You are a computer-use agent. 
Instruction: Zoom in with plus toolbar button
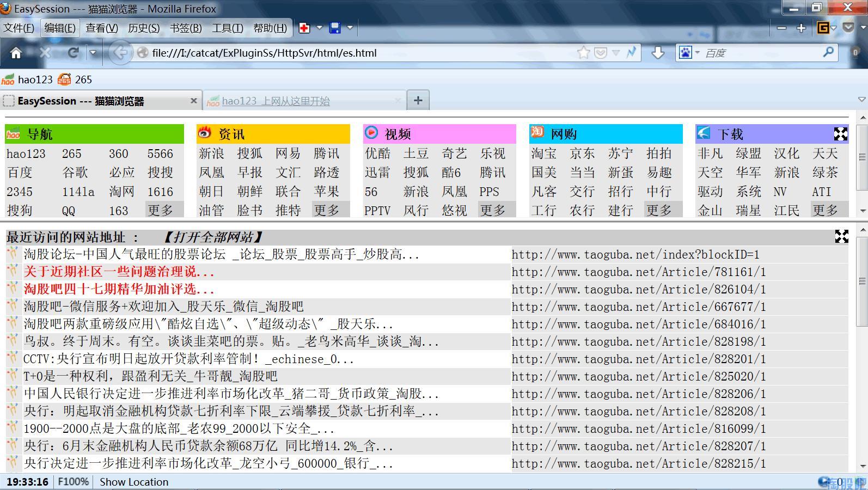click(x=801, y=28)
